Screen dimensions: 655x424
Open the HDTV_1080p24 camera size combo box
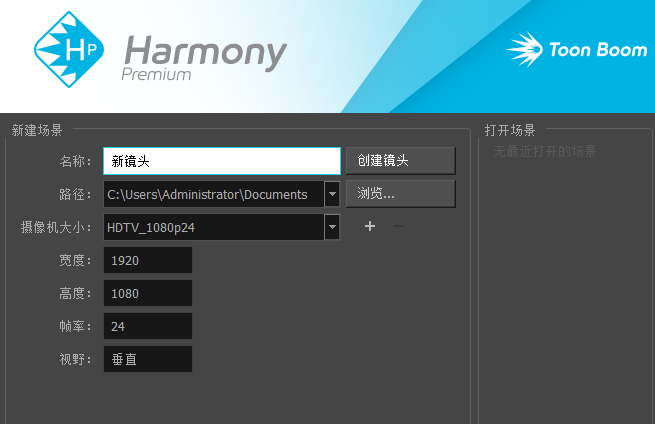(x=221, y=227)
